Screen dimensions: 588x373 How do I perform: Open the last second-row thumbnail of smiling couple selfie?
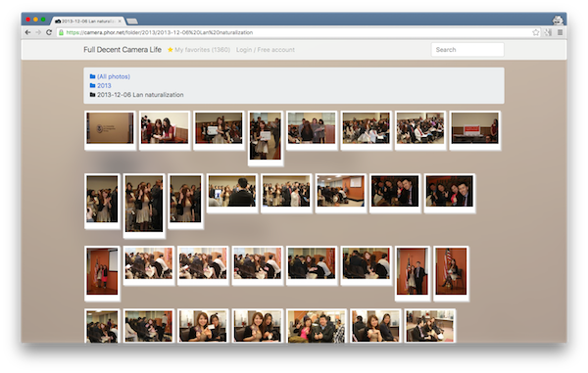(449, 193)
